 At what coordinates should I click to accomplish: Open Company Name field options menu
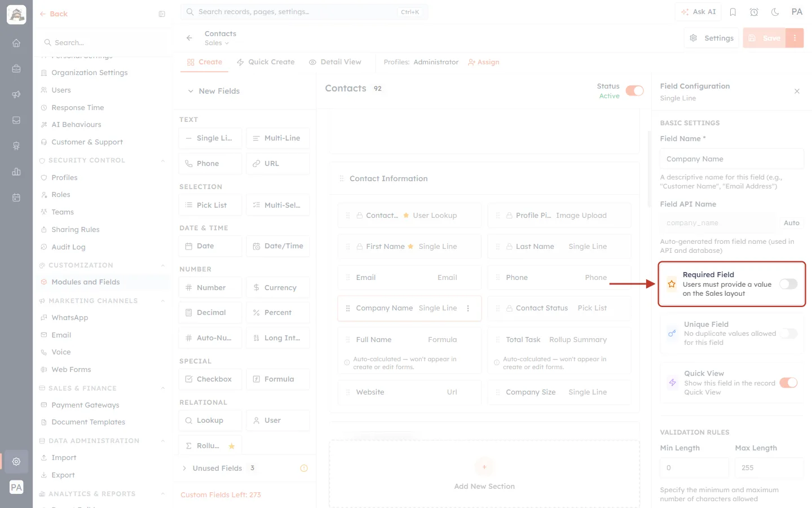pyautogui.click(x=468, y=308)
